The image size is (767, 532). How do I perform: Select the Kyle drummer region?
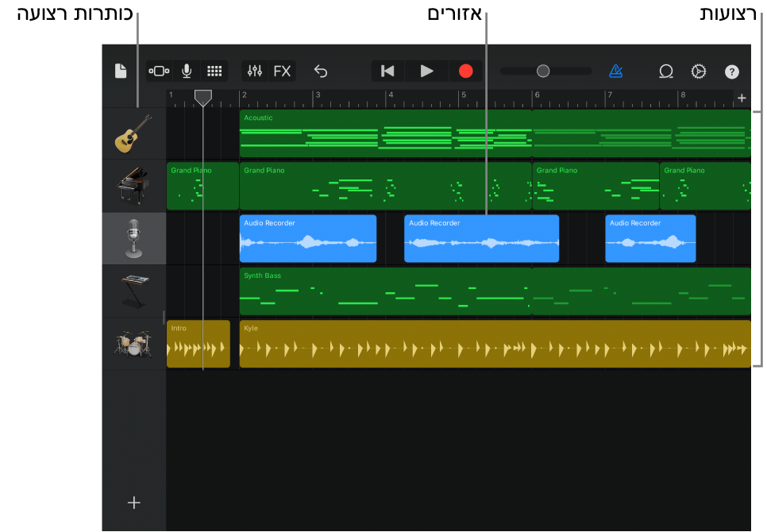click(x=494, y=344)
